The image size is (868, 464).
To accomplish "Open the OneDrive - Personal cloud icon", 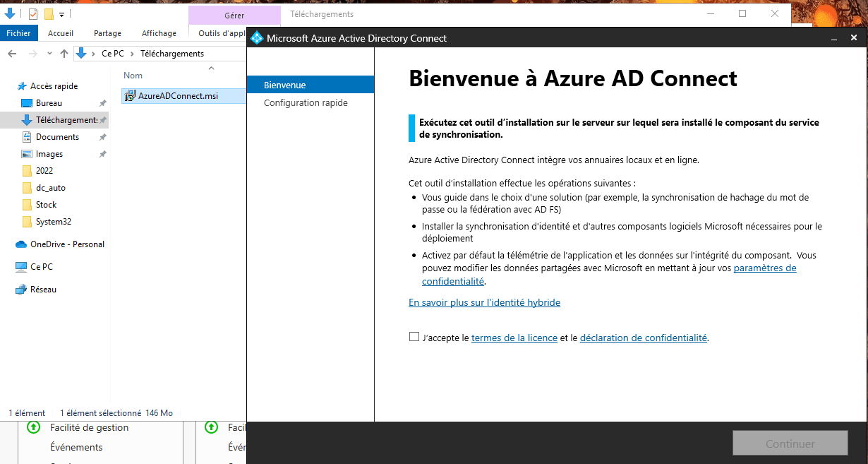I will (21, 244).
